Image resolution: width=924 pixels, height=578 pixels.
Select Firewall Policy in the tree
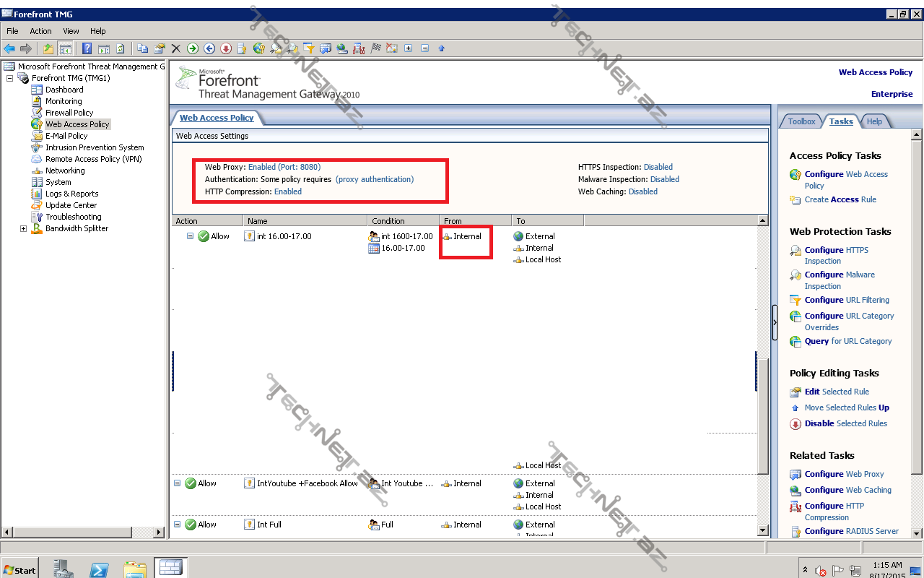point(69,113)
